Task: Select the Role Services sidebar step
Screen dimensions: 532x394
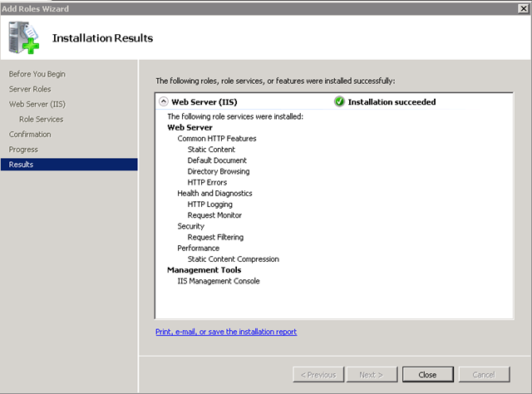Action: tap(41, 119)
